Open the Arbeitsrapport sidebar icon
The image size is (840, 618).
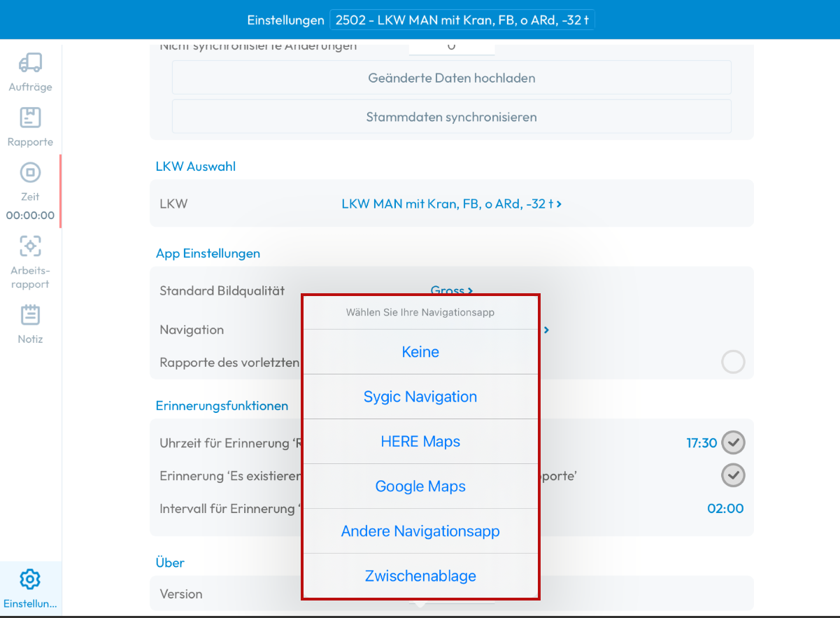tap(30, 246)
